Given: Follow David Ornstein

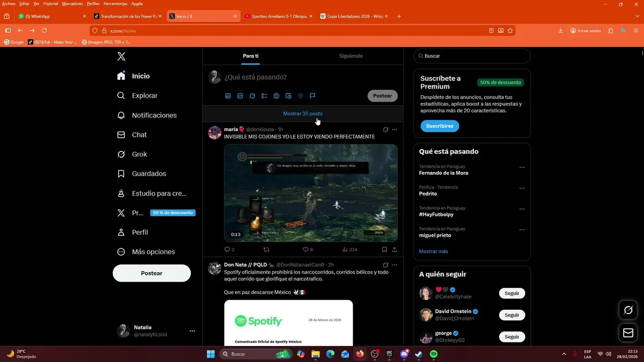Looking at the screenshot, I should 512,315.
